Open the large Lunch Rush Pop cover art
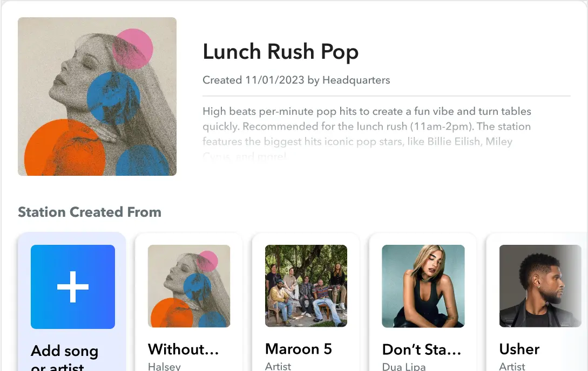 97,97
